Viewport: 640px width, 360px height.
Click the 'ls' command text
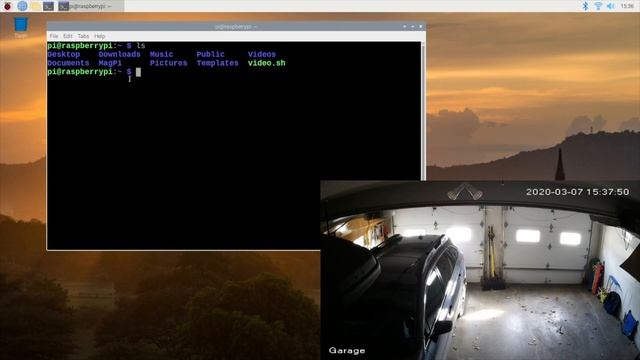coord(141,46)
